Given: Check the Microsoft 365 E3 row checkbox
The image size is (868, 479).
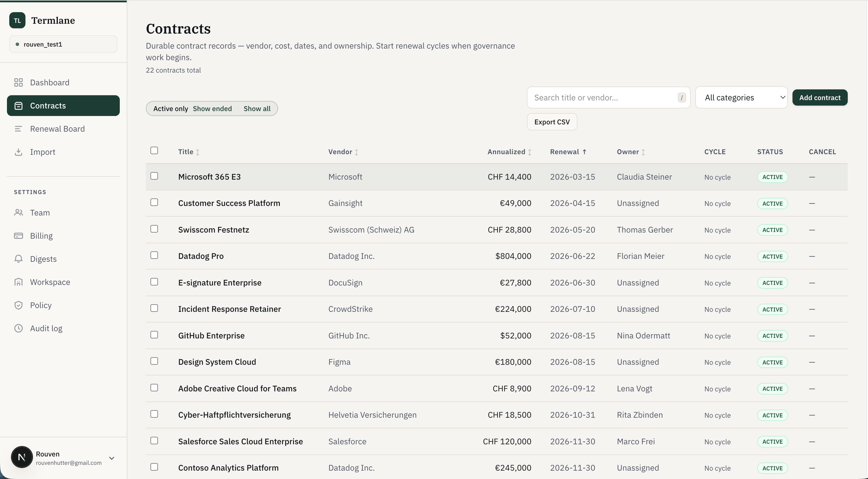Looking at the screenshot, I should click(154, 176).
